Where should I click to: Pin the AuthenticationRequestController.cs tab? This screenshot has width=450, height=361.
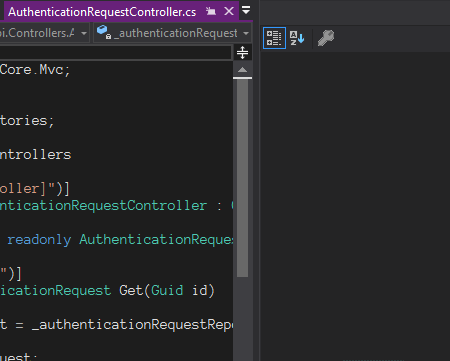(211, 11)
